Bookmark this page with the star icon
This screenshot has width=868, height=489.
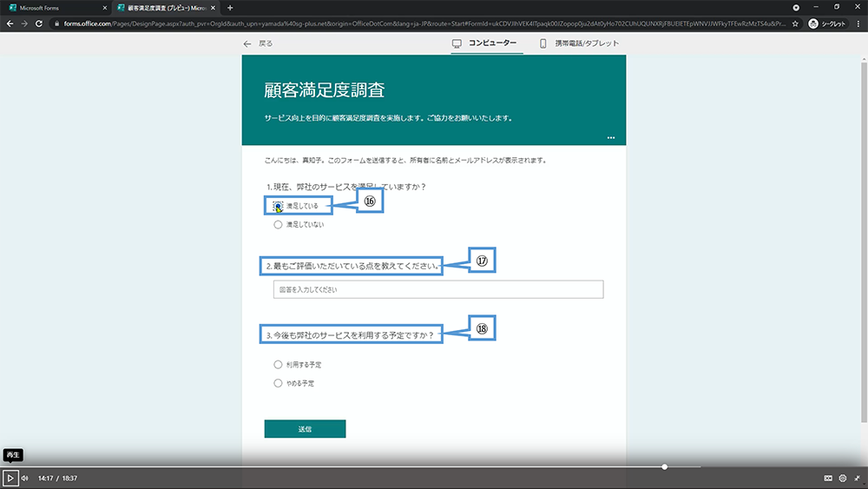click(795, 23)
